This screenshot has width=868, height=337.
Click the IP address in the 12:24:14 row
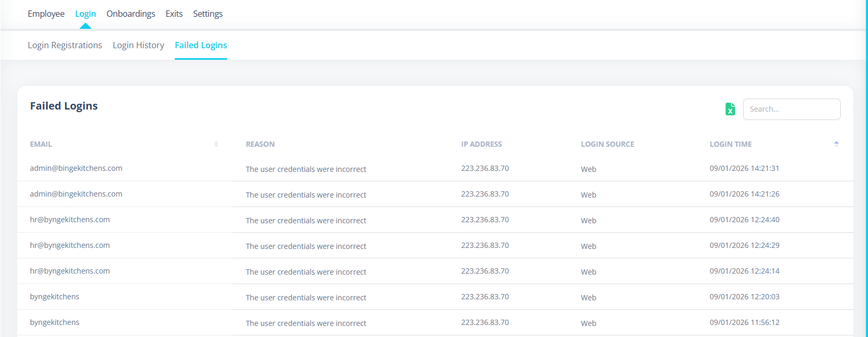(x=485, y=271)
